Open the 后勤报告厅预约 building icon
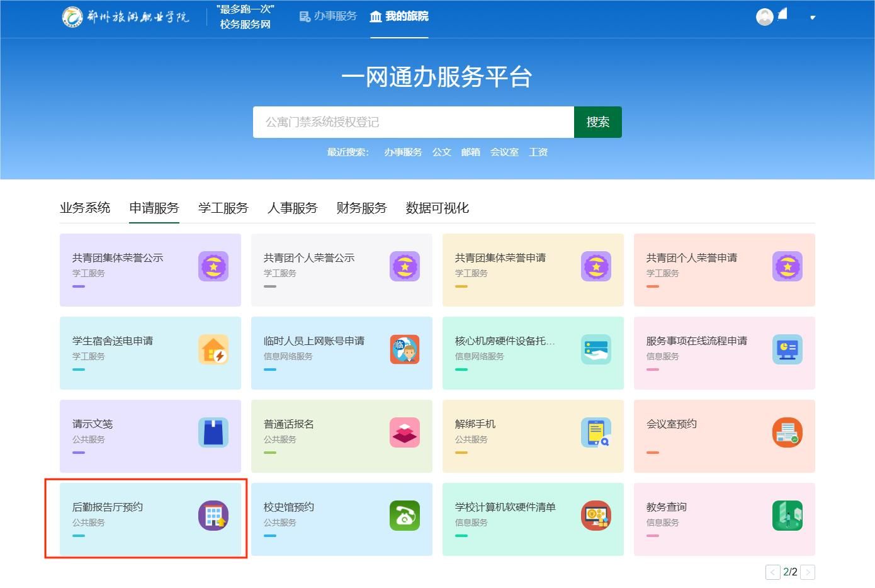The height and width of the screenshot is (588, 875). point(213,516)
